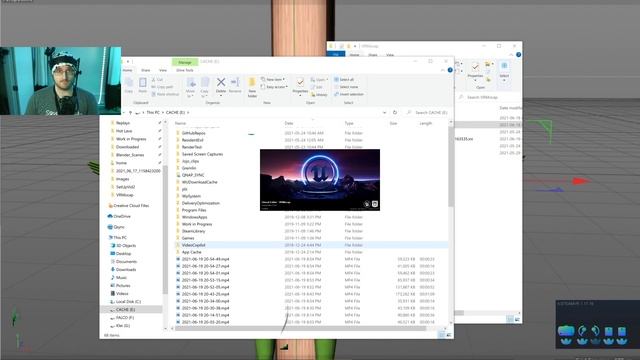This screenshot has height=360, width=640.
Task: Select the SteamLibrary folder
Action: click(x=193, y=231)
